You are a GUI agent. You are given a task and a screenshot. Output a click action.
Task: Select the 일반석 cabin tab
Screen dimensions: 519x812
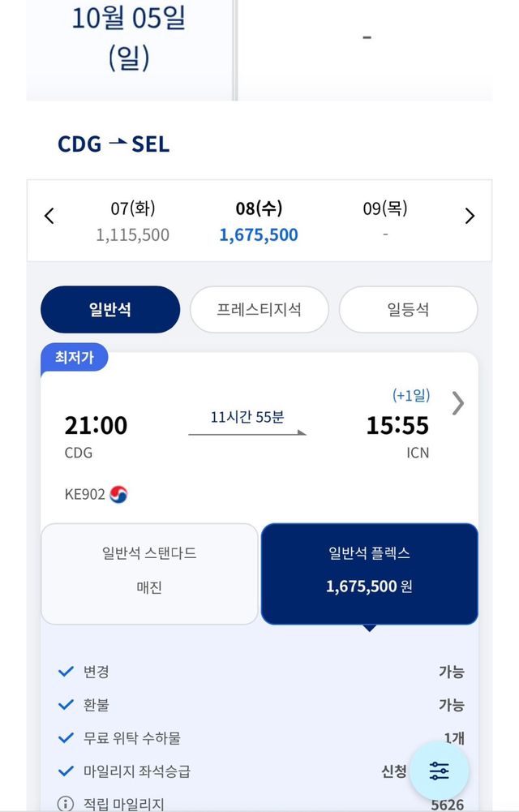pyautogui.click(x=110, y=309)
